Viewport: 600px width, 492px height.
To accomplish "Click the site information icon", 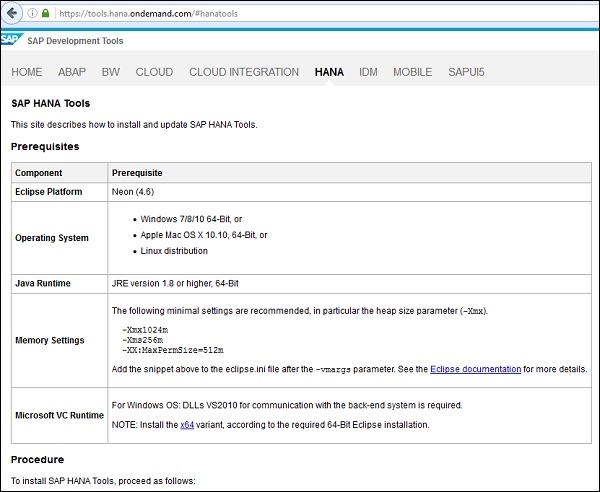I will click(30, 15).
